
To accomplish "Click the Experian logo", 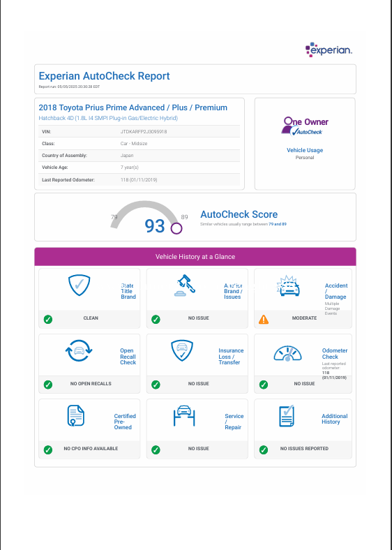I will 329,50.
